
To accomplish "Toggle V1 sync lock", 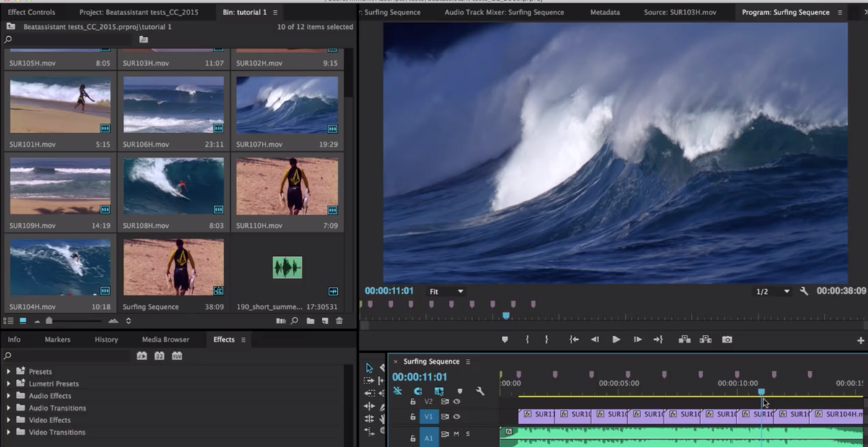I will coord(445,417).
